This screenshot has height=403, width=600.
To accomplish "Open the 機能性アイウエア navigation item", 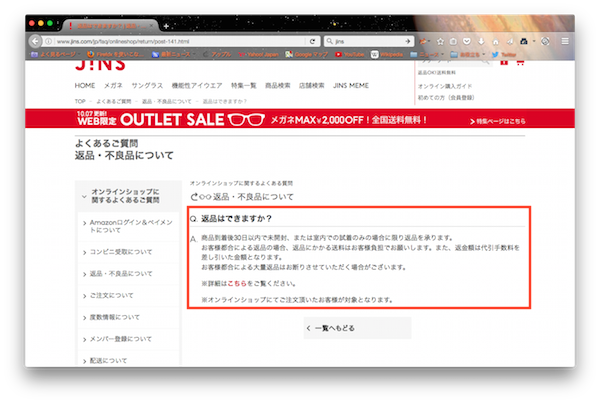I will pos(197,85).
